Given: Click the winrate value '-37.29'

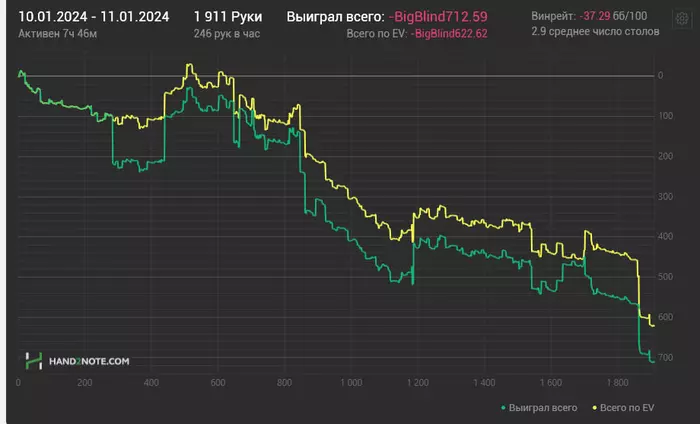Looking at the screenshot, I should (595, 16).
